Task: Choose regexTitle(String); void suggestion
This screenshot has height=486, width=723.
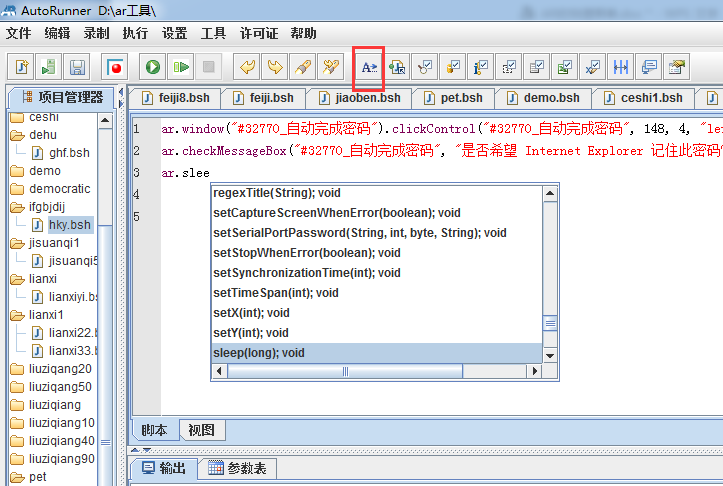Action: (x=376, y=193)
